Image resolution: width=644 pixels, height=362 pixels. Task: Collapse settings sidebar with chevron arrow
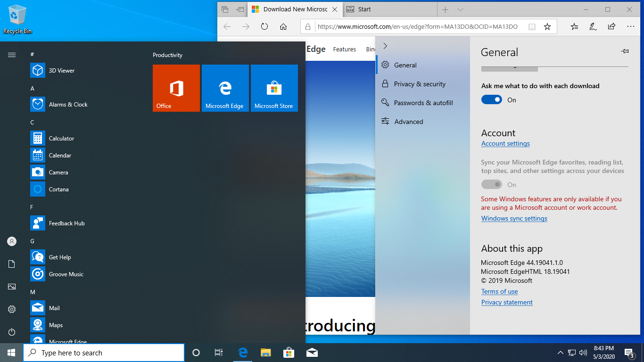click(385, 46)
